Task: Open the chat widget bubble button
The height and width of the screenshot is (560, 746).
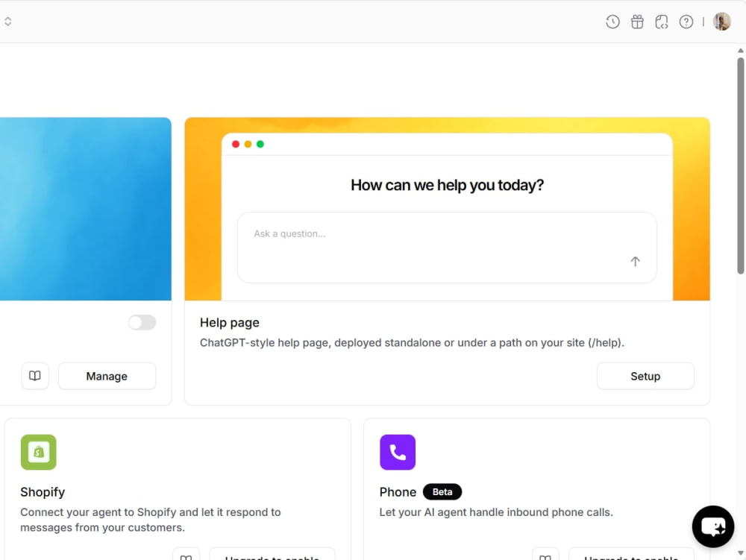Action: click(x=712, y=526)
